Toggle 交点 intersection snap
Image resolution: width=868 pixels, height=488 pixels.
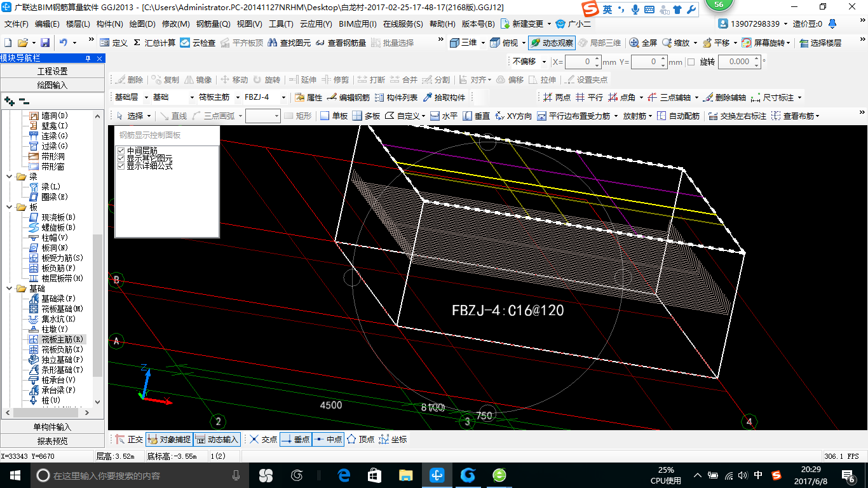264,439
